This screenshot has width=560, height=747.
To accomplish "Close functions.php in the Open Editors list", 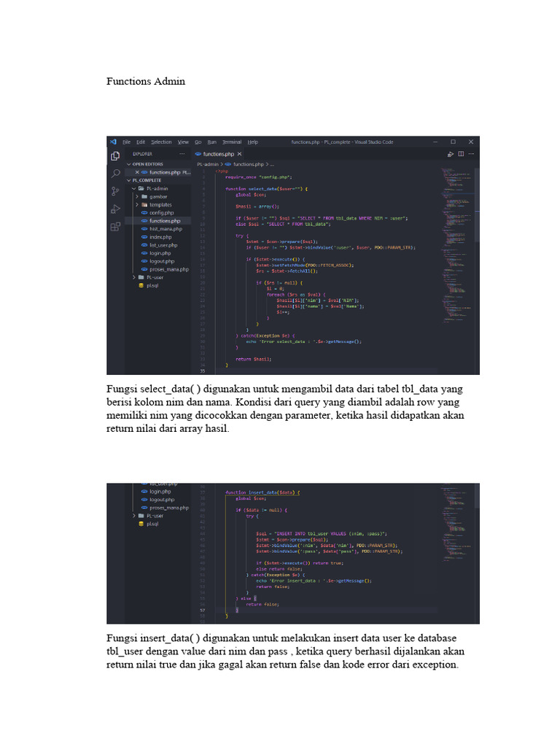I will [x=137, y=172].
